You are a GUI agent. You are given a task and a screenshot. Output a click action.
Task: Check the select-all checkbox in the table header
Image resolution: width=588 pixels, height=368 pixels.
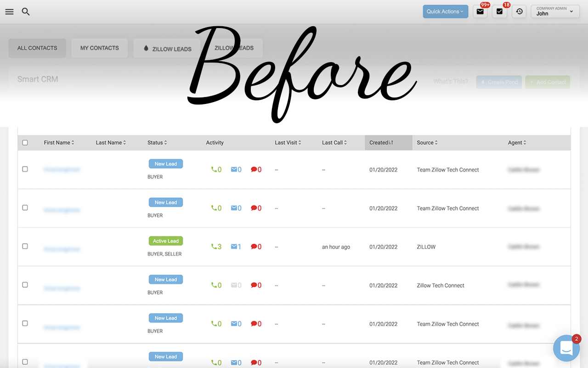click(x=25, y=143)
